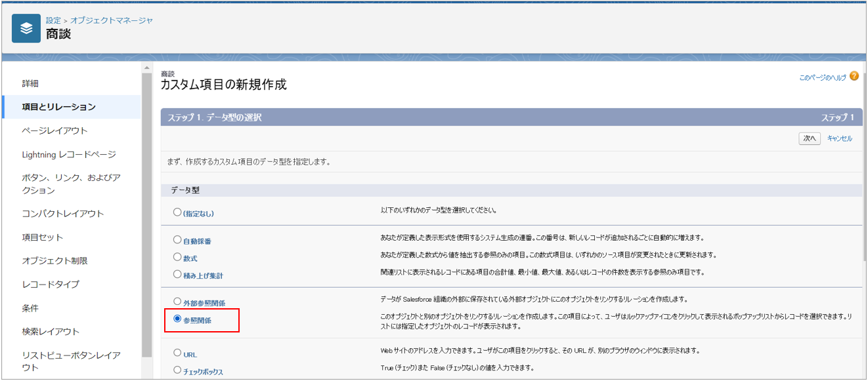Select the 積み上げ集計 radio button
Image resolution: width=868 pixels, height=381 pixels.
point(177,275)
